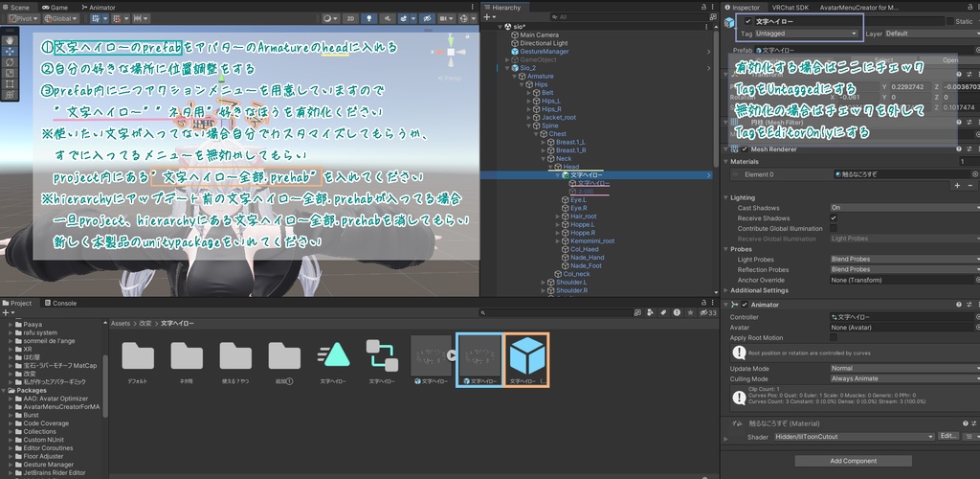Open Cast Shadows dropdown
The width and height of the screenshot is (980, 479).
pyautogui.click(x=904, y=208)
